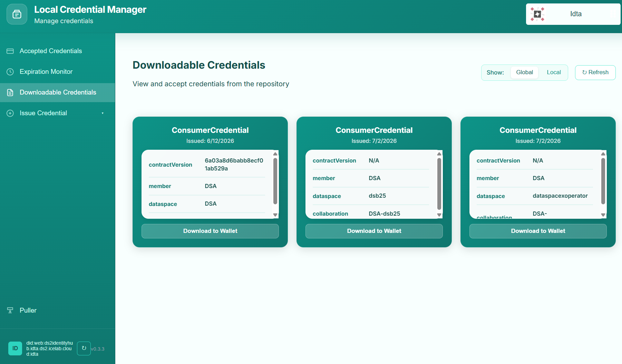The width and height of the screenshot is (622, 364).
Task: Click the Idta identicon avatar
Action: 537,14
